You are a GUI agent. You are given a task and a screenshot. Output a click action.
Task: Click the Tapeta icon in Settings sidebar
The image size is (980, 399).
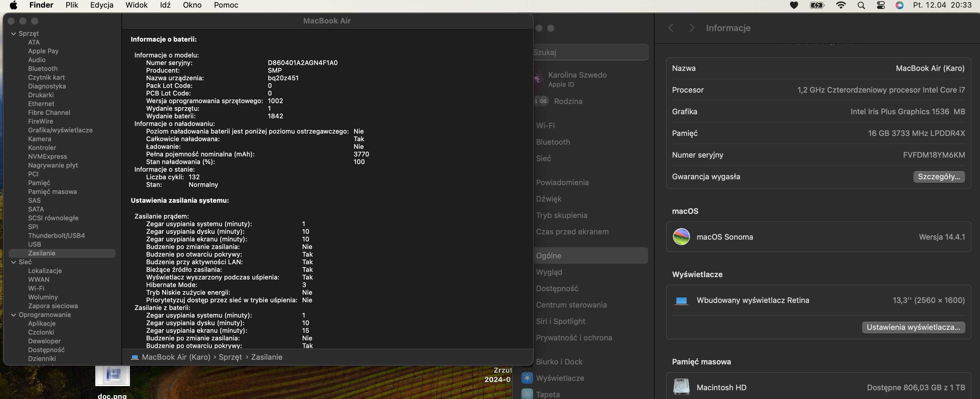(527, 394)
